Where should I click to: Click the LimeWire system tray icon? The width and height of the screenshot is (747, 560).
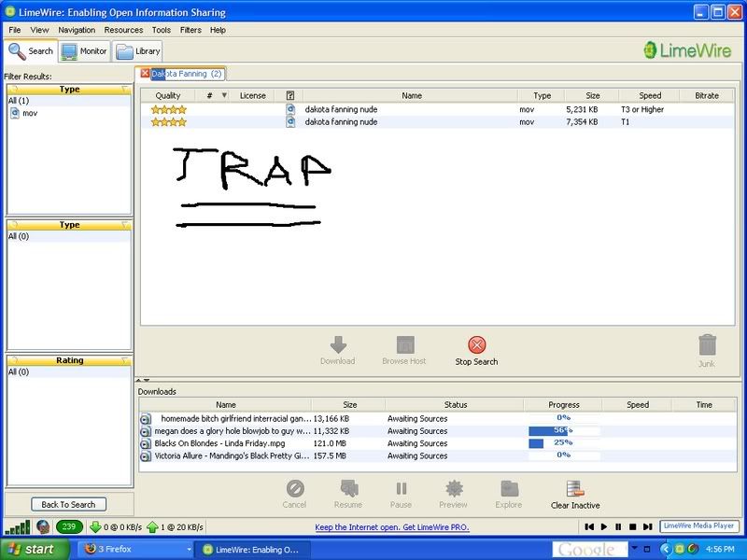pyautogui.click(x=680, y=549)
